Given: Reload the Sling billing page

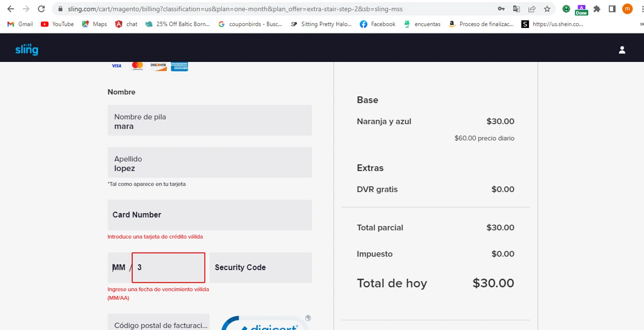Looking at the screenshot, I should click(41, 9).
